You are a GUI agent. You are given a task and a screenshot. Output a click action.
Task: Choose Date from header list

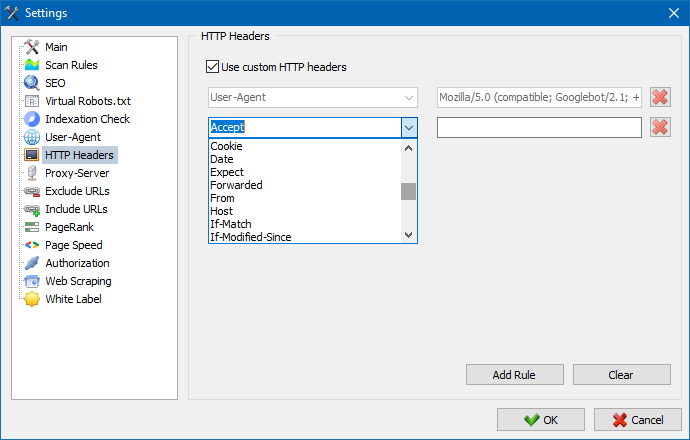(x=305, y=159)
